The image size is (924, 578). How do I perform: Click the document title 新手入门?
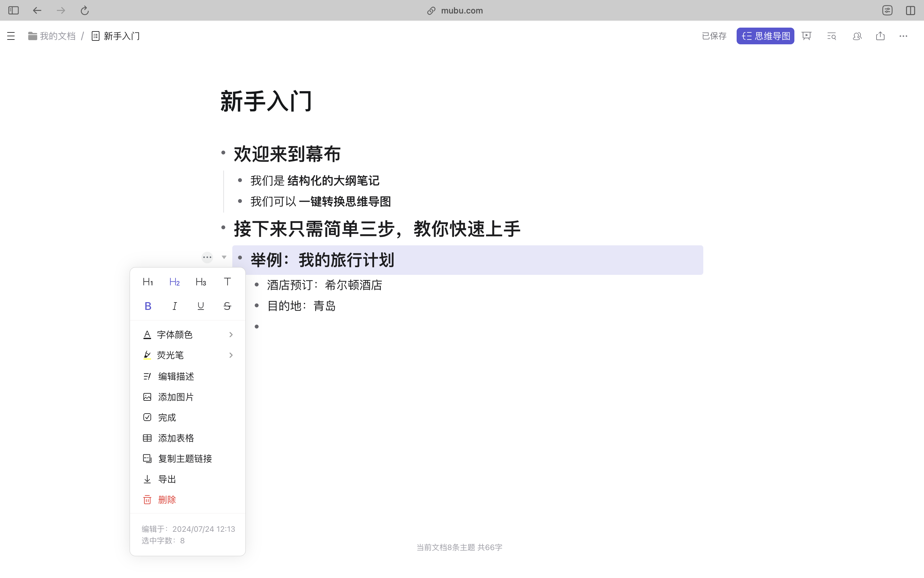[x=267, y=101]
